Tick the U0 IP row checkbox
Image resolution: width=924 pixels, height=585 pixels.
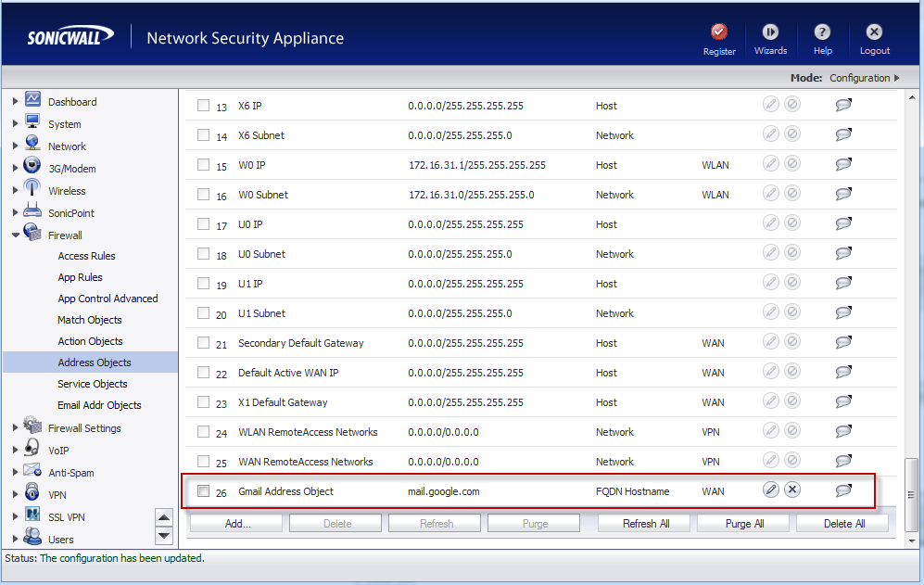click(x=203, y=223)
